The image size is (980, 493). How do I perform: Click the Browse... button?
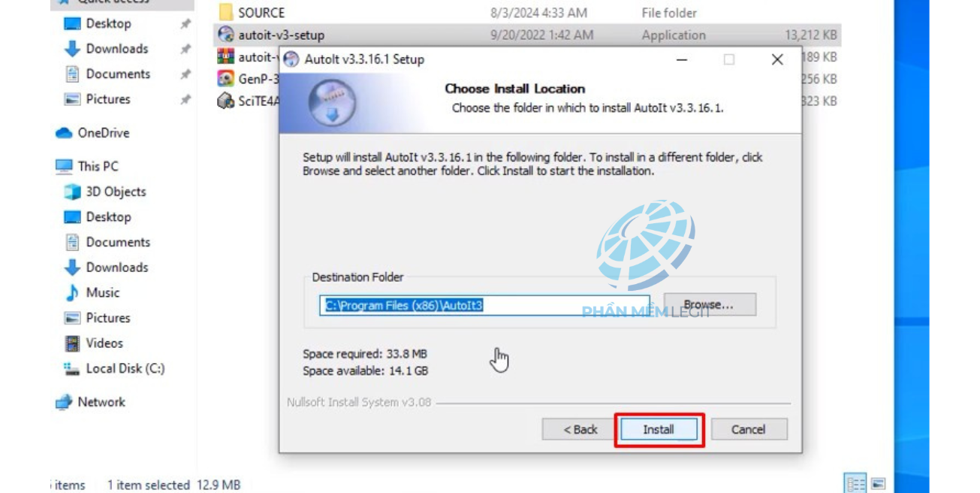pyautogui.click(x=710, y=304)
